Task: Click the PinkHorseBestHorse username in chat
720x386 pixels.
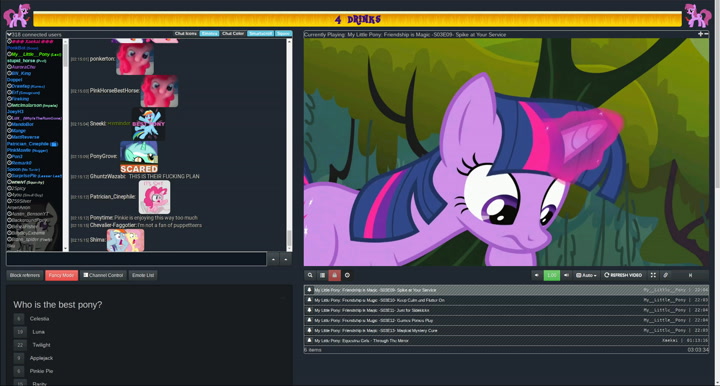Action: [114, 91]
